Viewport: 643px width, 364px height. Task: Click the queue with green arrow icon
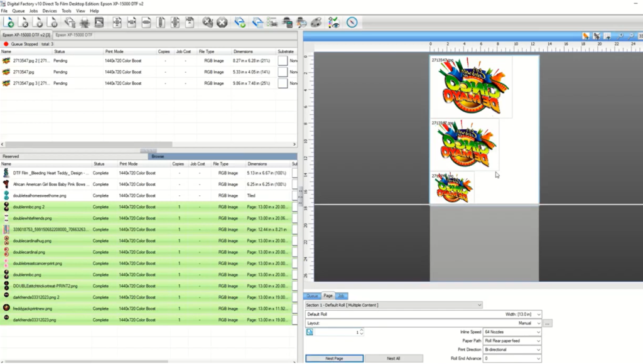pyautogui.click(x=240, y=23)
